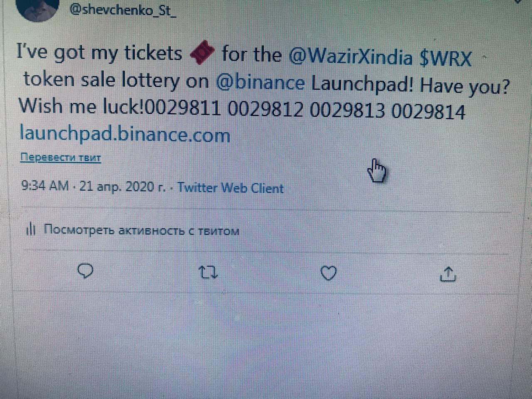Follow the launchpad.binance.com link
The width and height of the screenshot is (532, 399).
(x=125, y=134)
